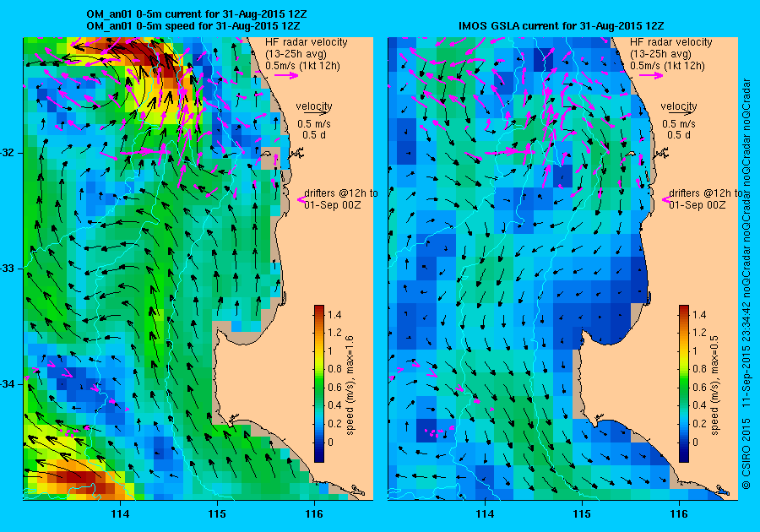Click the magenta HF radar arrow in OM_an01 legend
760x532 pixels.
point(286,75)
